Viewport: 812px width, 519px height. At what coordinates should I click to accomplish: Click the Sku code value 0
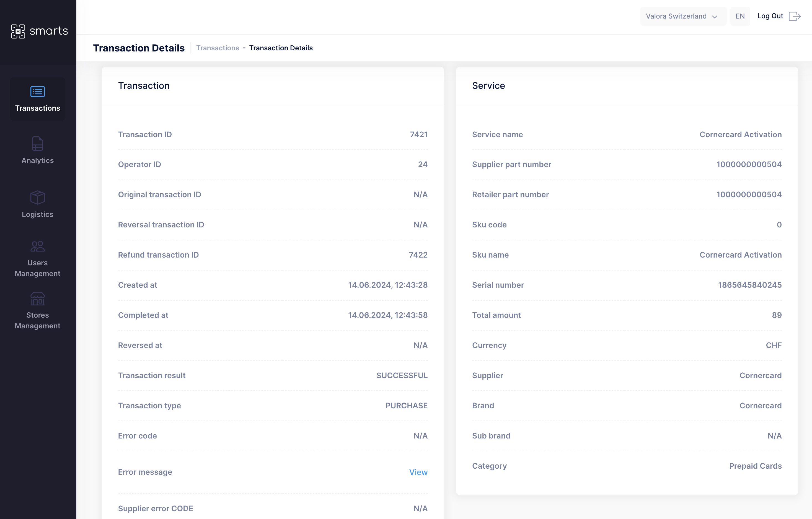pyautogui.click(x=779, y=225)
